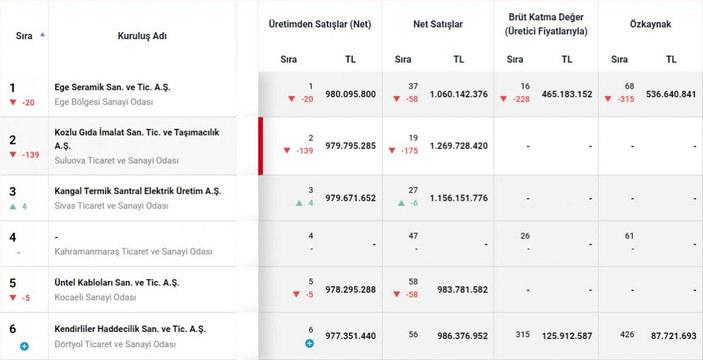This screenshot has height=360, width=703.
Task: Click red down arrow beside -20 under rank 1
Action: (x=13, y=103)
